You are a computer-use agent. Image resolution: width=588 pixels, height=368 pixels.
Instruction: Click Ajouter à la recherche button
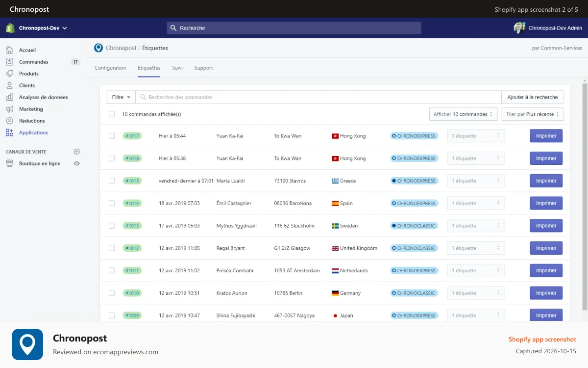pos(533,97)
